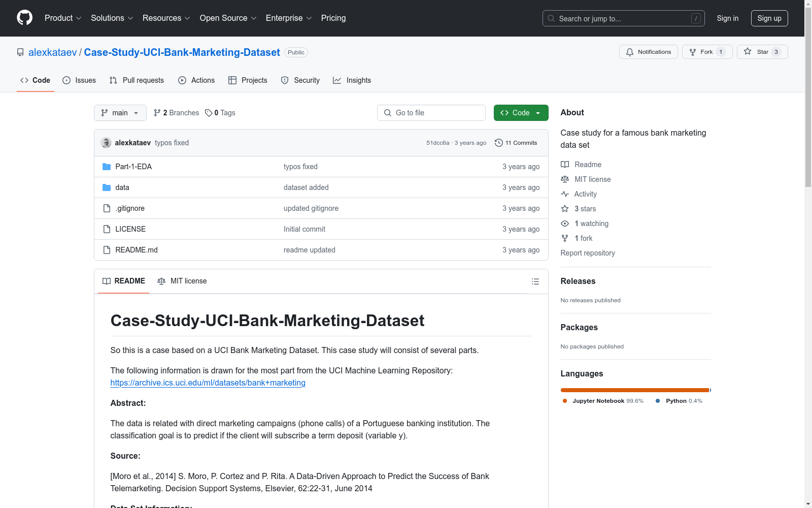Switch to the Projects tab

248,80
